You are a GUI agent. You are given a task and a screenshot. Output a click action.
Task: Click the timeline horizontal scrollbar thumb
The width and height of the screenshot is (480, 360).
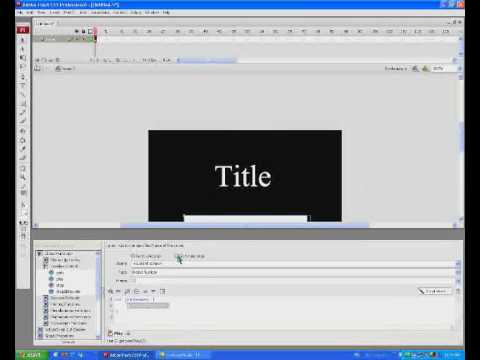pos(207,60)
